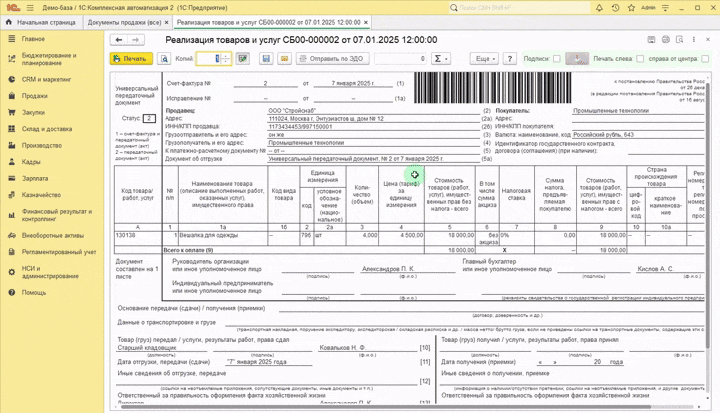Go forward with the right arrow button
Image resolution: width=720 pixels, height=413 pixels.
[136, 40]
